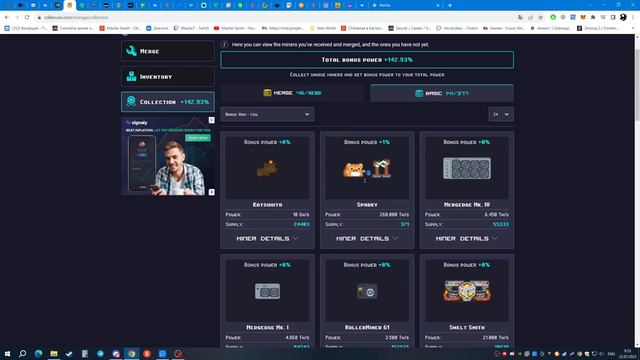Viewport: 640px width, 360px height.
Task: Click the RollerMiner S1 miner name
Action: [367, 327]
